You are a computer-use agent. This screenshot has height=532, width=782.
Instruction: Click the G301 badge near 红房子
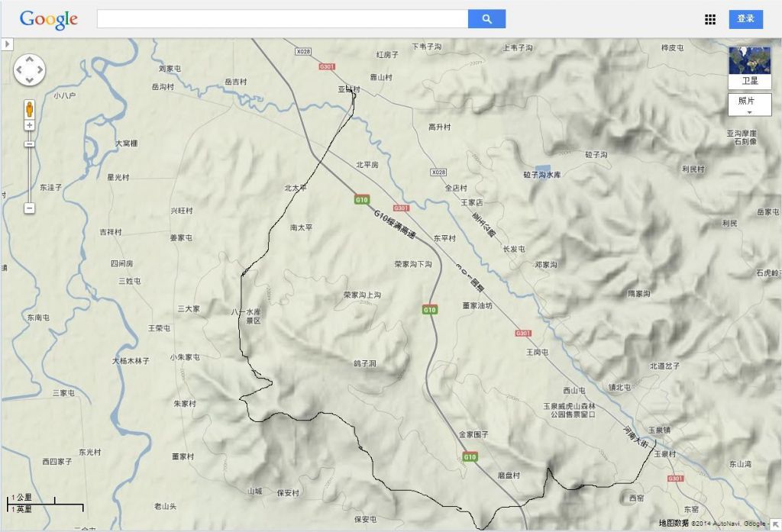[x=327, y=66]
